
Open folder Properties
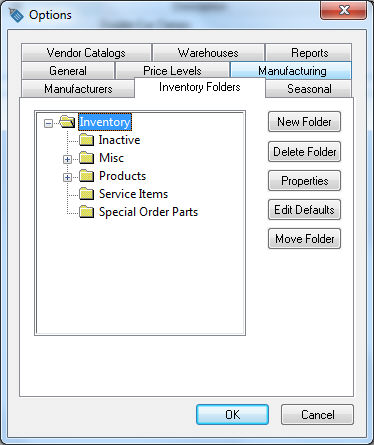coord(304,181)
